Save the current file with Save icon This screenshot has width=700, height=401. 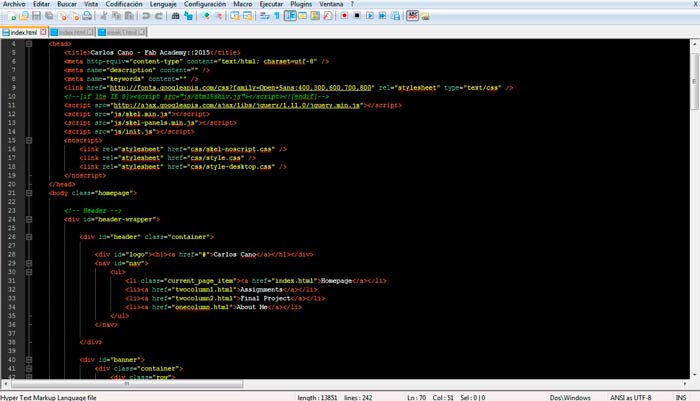pos(37,17)
